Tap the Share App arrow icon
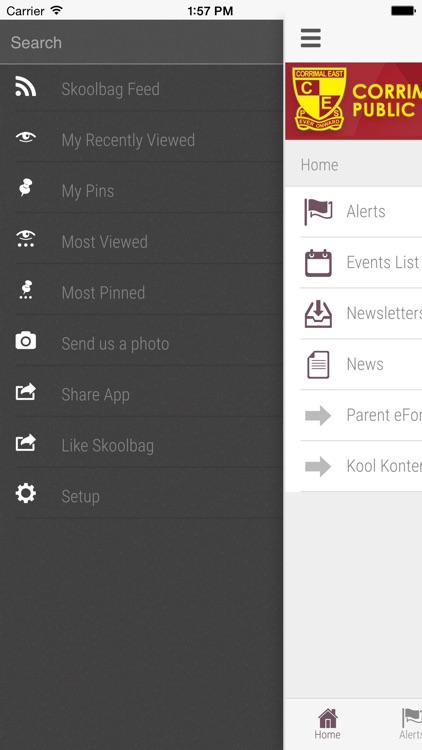The width and height of the screenshot is (422, 750). (x=25, y=392)
